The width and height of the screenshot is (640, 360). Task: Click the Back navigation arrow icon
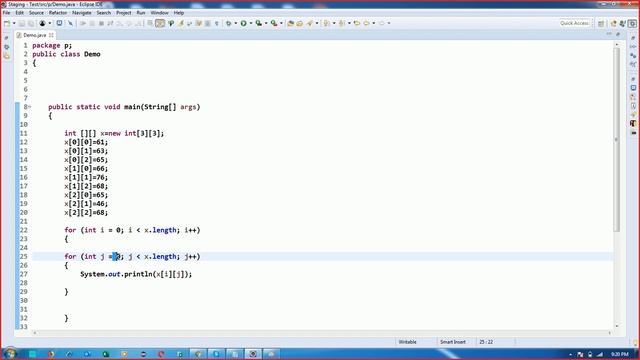[x=367, y=23]
